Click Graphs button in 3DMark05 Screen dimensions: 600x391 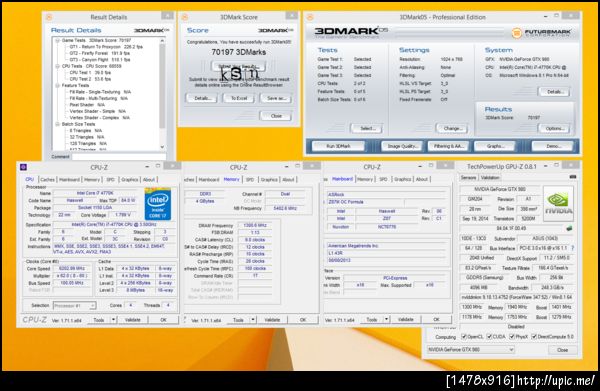[x=495, y=146]
